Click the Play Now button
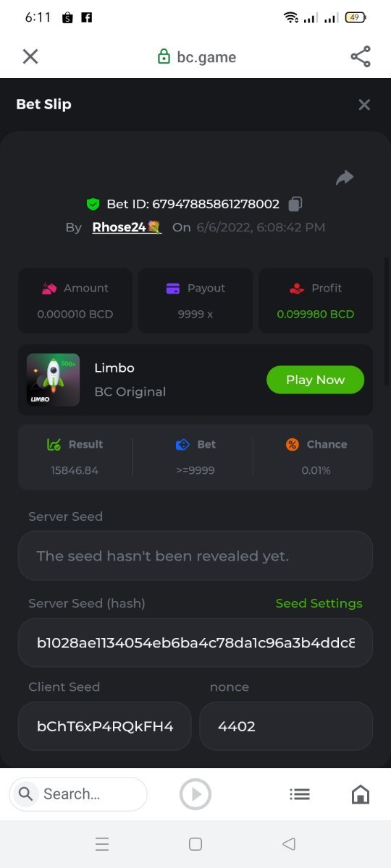The width and height of the screenshot is (391, 868). click(315, 380)
